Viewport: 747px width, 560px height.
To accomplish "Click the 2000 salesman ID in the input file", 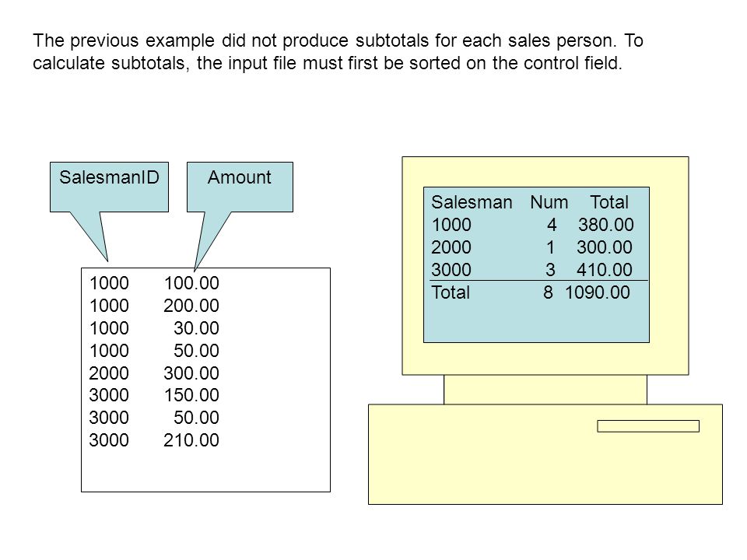I will click(x=109, y=373).
